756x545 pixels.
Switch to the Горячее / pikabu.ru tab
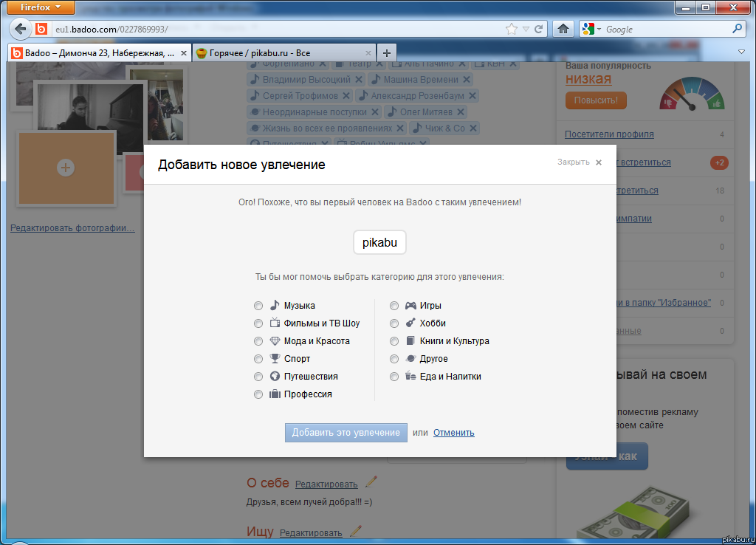pos(284,53)
